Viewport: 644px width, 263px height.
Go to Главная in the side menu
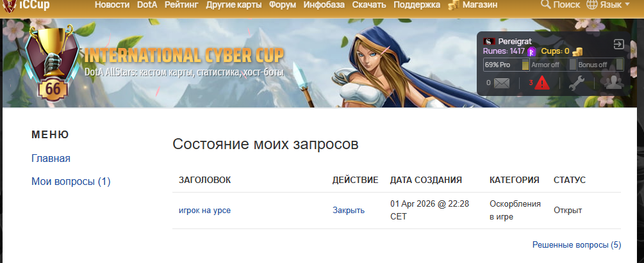coord(51,158)
